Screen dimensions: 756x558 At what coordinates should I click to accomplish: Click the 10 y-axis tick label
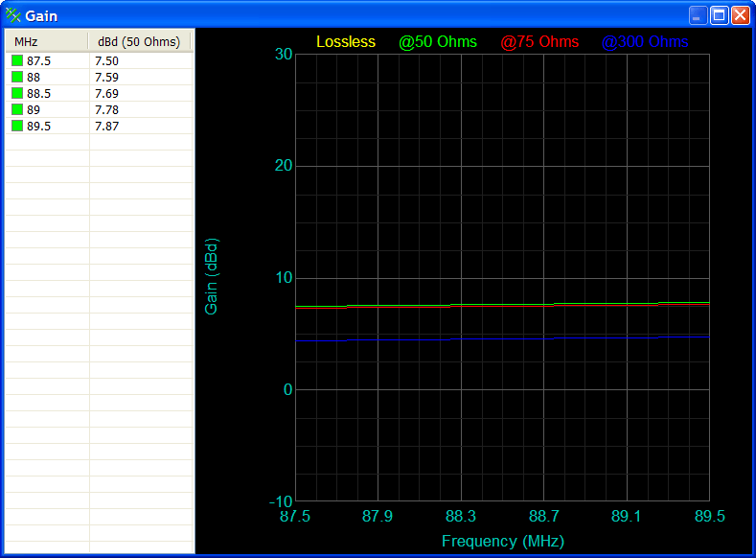pos(284,277)
